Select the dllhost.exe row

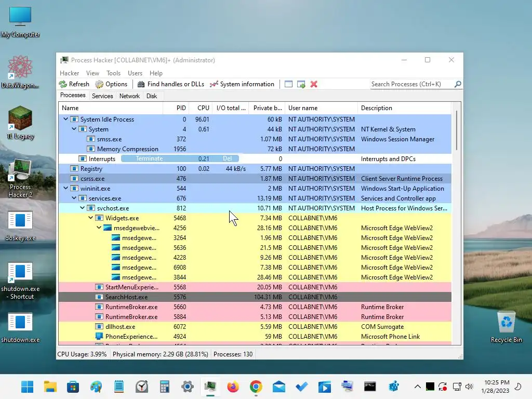[x=255, y=326]
